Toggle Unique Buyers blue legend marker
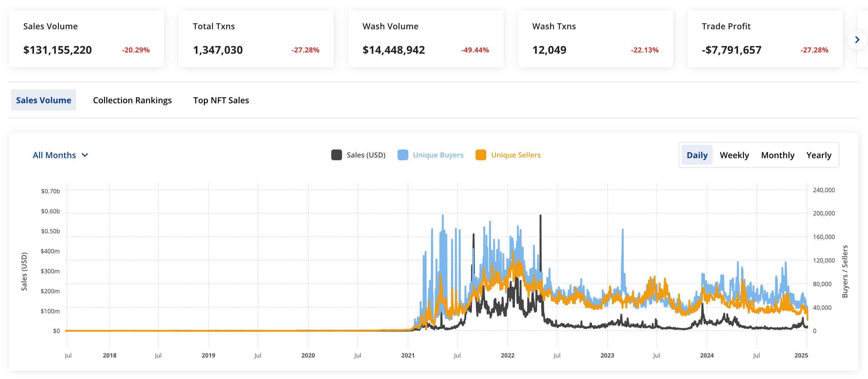Viewport: 868px width, 379px height. click(x=403, y=155)
